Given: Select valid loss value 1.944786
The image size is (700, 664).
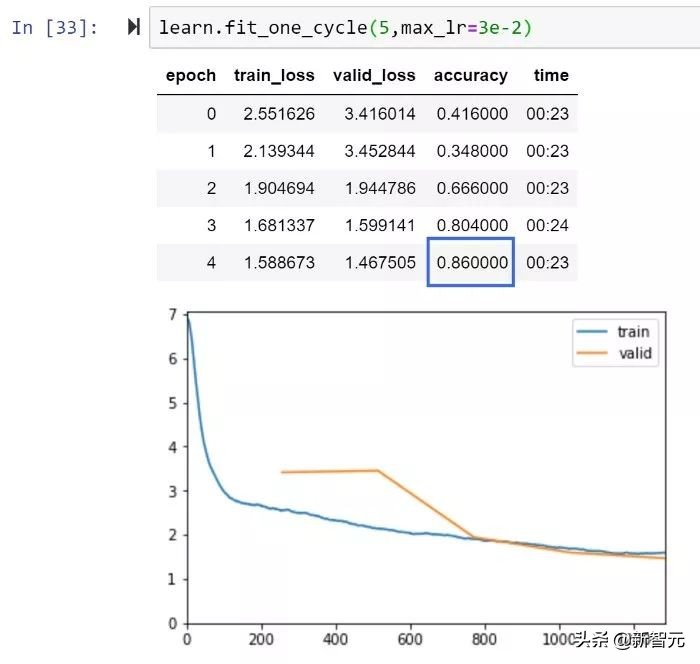Looking at the screenshot, I should (x=380, y=188).
